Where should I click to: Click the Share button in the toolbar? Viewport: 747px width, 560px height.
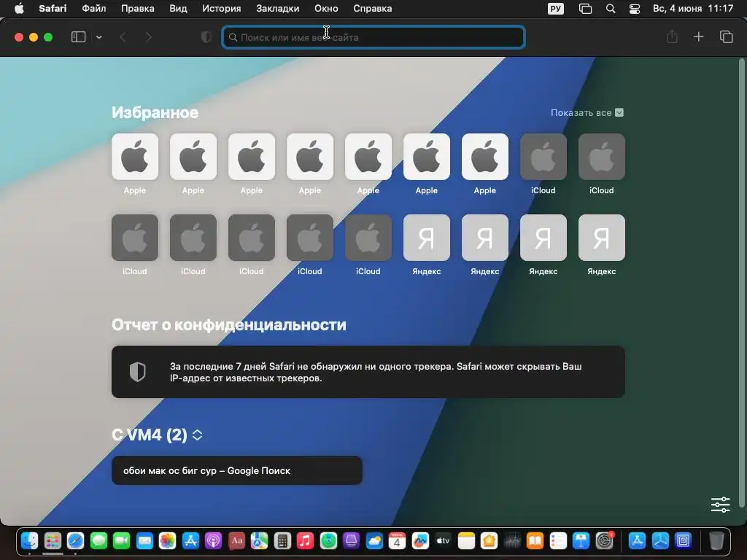pyautogui.click(x=672, y=36)
